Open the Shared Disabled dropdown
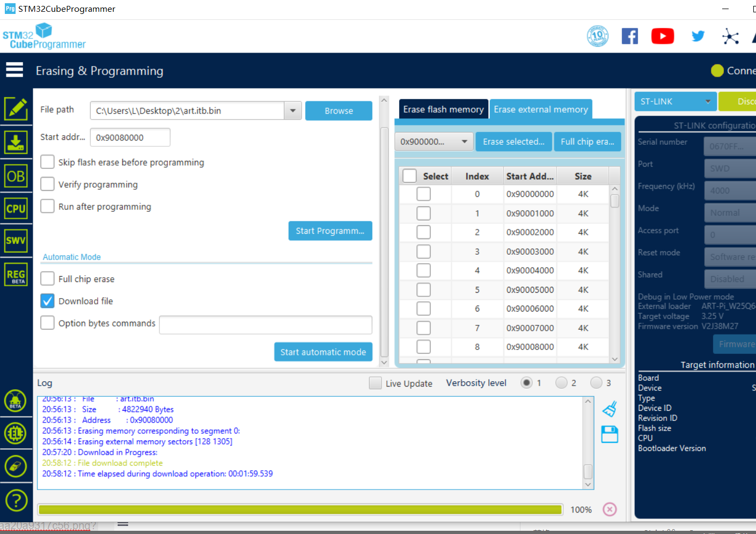The width and height of the screenshot is (756, 534). (x=730, y=279)
